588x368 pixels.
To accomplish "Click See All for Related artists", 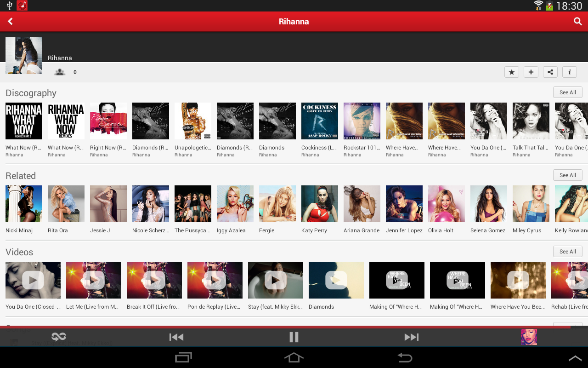I will (568, 175).
